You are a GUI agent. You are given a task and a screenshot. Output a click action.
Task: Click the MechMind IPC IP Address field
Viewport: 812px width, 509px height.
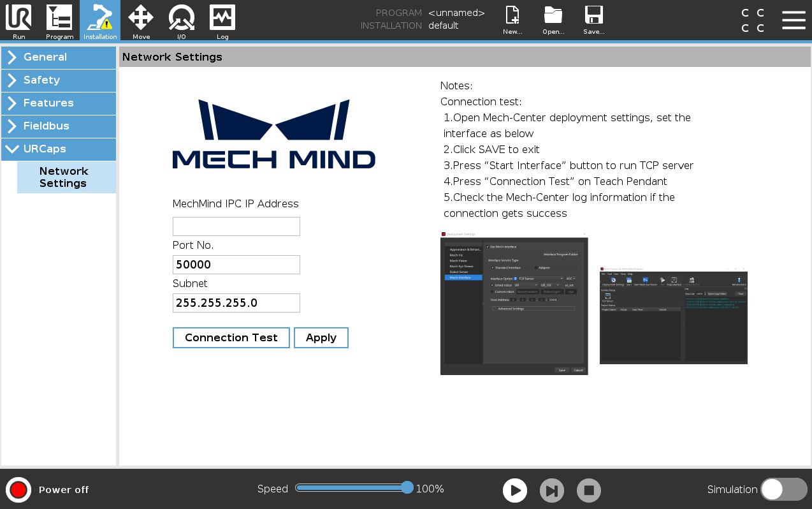point(236,226)
